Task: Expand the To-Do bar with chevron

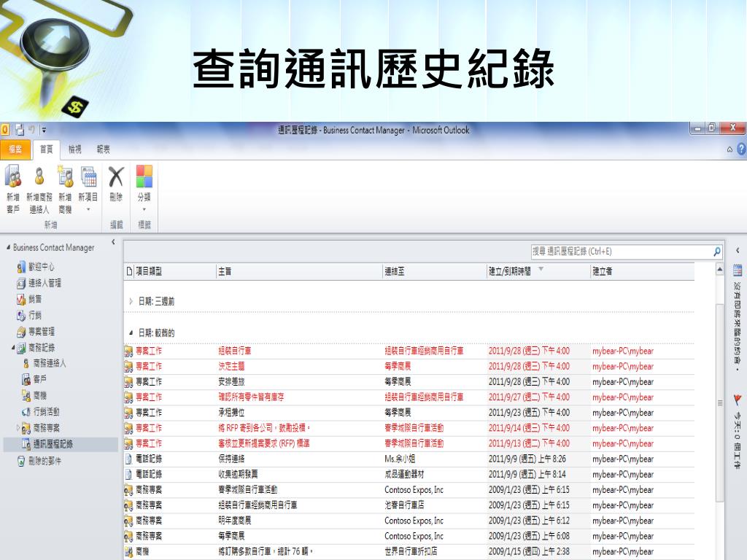Action: (x=738, y=250)
